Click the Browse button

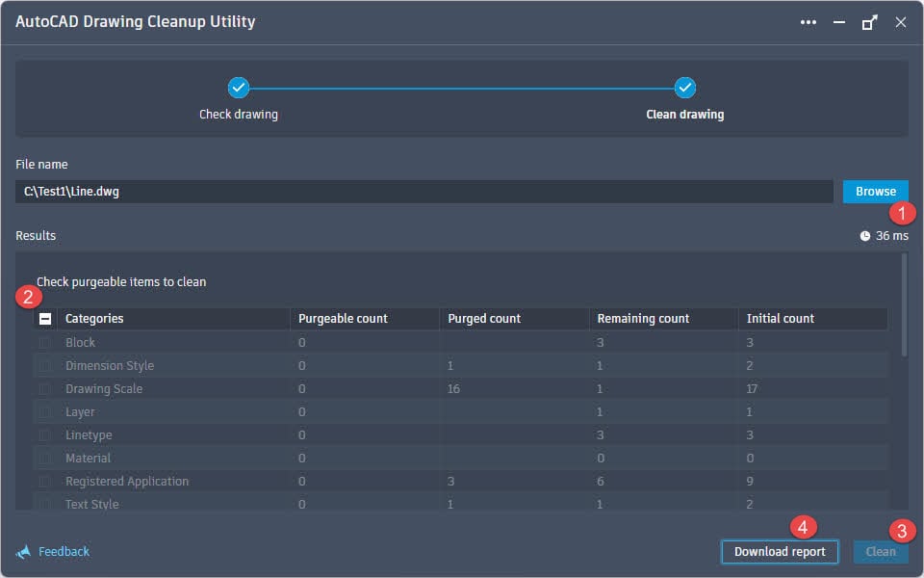[874, 191]
